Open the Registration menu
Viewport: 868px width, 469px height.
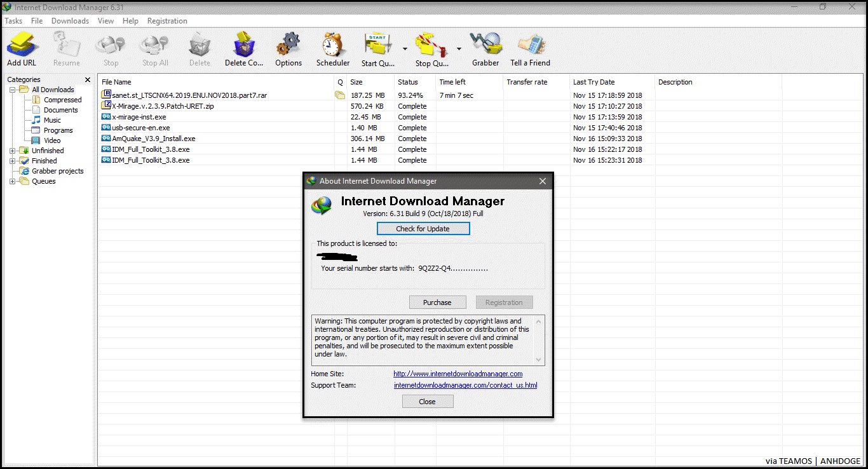(167, 21)
